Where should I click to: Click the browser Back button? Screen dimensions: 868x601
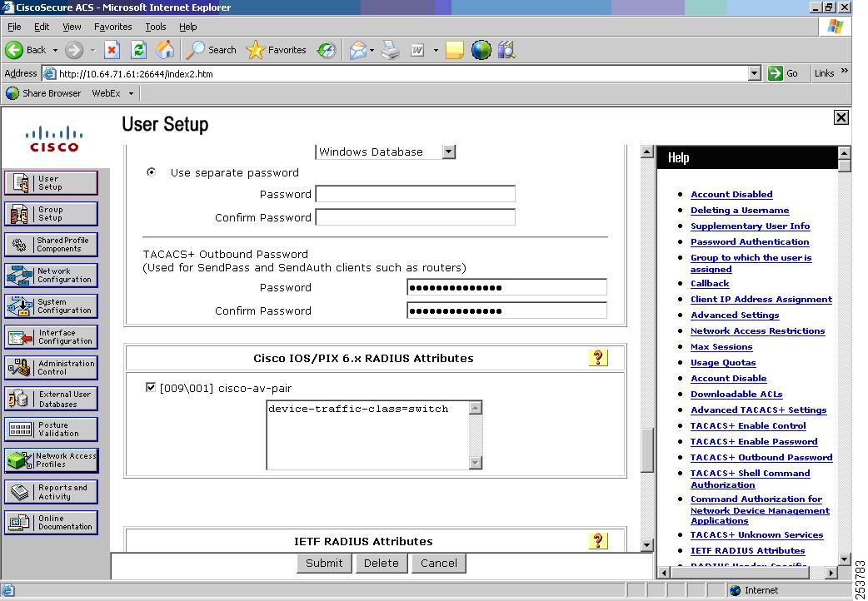(26, 50)
